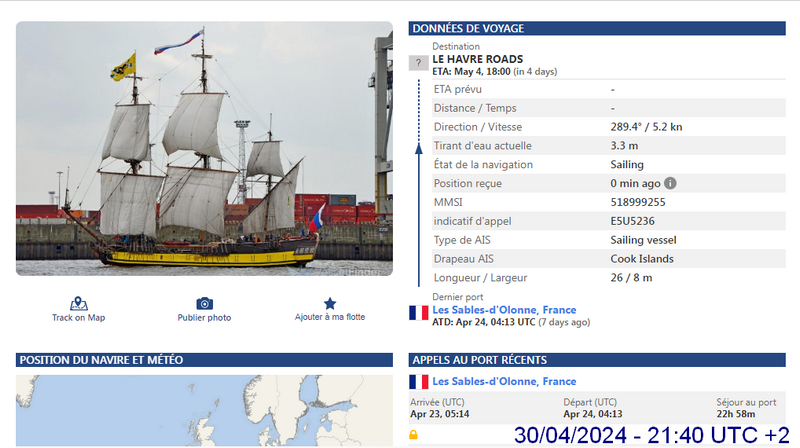Click the Publier photo camera icon
800x448 pixels.
[205, 304]
